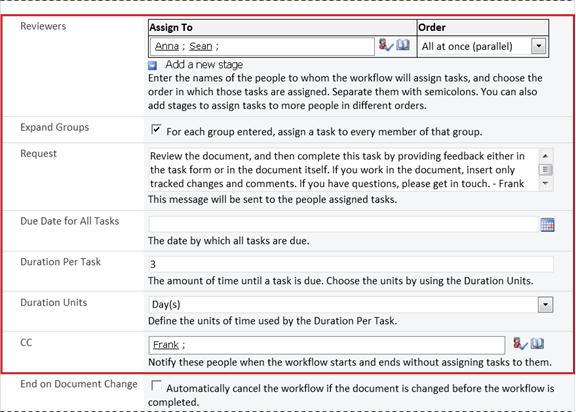Toggle the Expand Groups checkbox
Viewport: 576px width, 412px height.
(x=156, y=130)
